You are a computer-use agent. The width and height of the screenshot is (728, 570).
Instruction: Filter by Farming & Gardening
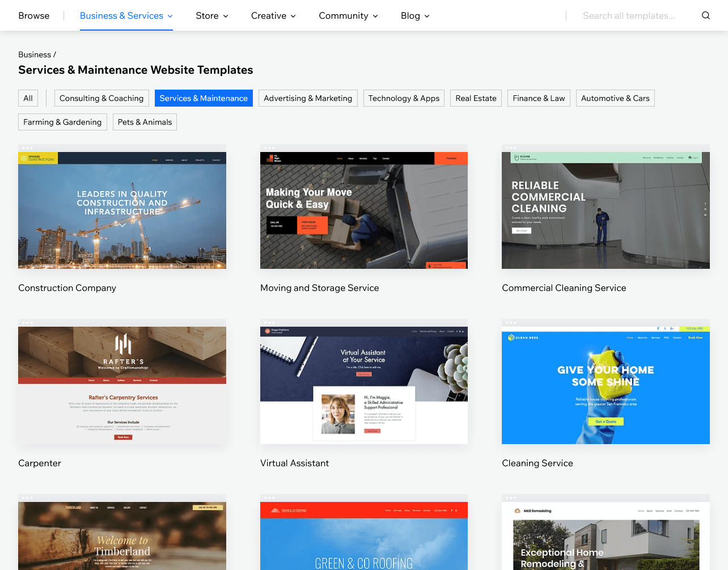(x=62, y=122)
